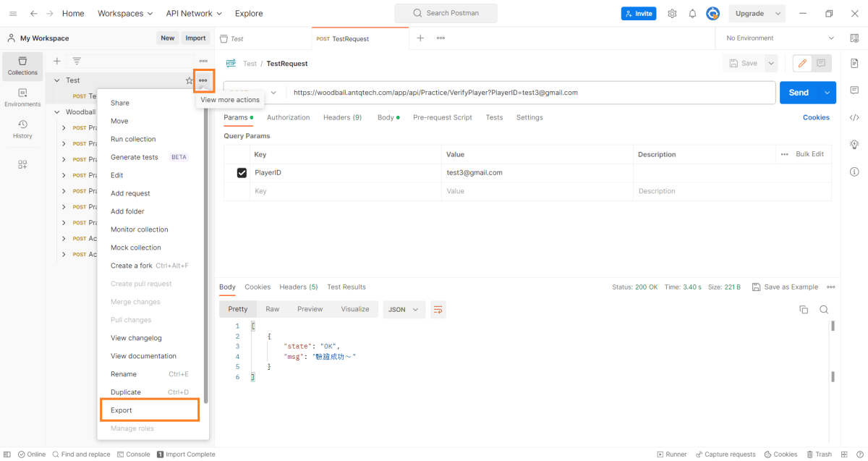
Task: Open the Console from the status bar
Action: point(133,454)
